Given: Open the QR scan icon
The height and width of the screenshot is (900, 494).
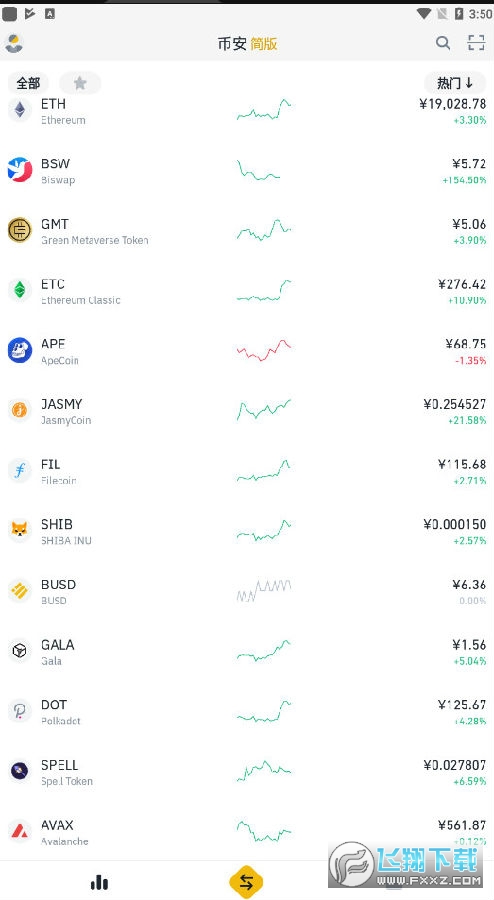Looking at the screenshot, I should click(x=476, y=43).
